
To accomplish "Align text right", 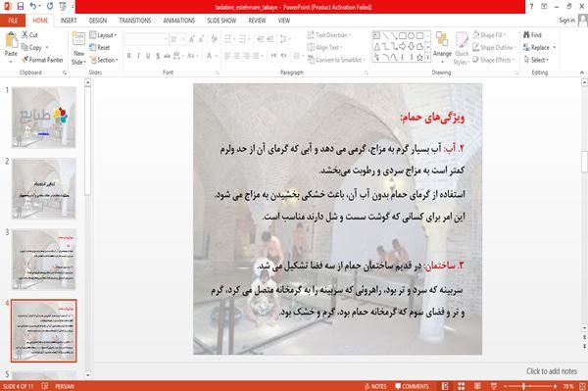I will coord(246,56).
